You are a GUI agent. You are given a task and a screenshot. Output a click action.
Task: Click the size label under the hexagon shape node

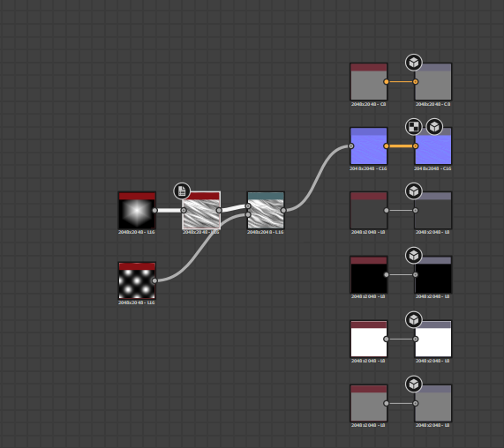point(137,232)
